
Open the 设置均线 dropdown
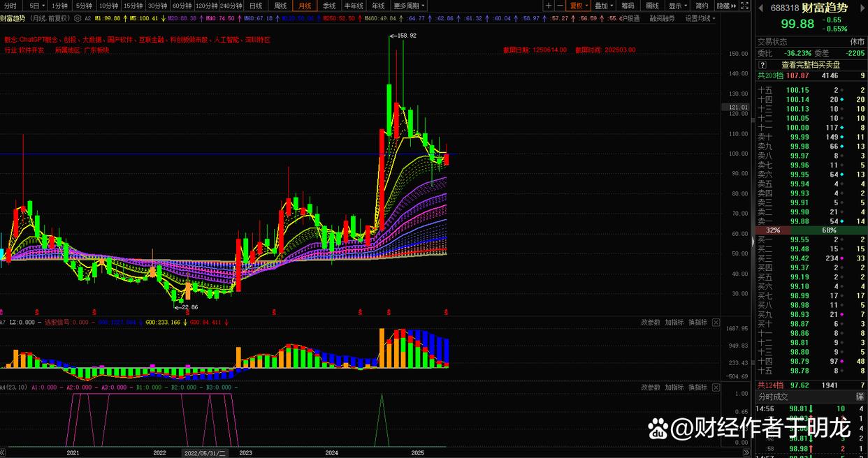[700, 19]
